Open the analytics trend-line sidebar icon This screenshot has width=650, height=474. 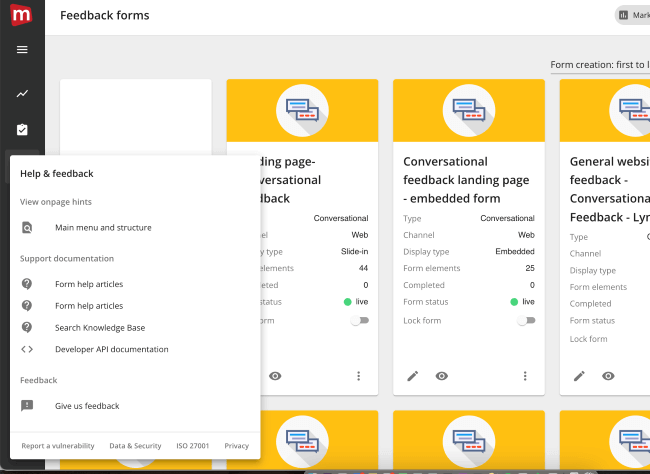pos(22,94)
